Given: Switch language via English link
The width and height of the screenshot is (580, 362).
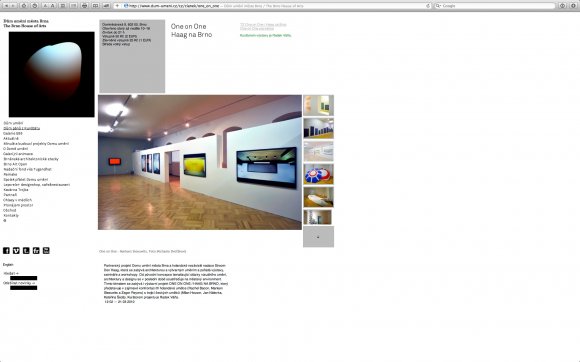Looking at the screenshot, I should click(8, 264).
